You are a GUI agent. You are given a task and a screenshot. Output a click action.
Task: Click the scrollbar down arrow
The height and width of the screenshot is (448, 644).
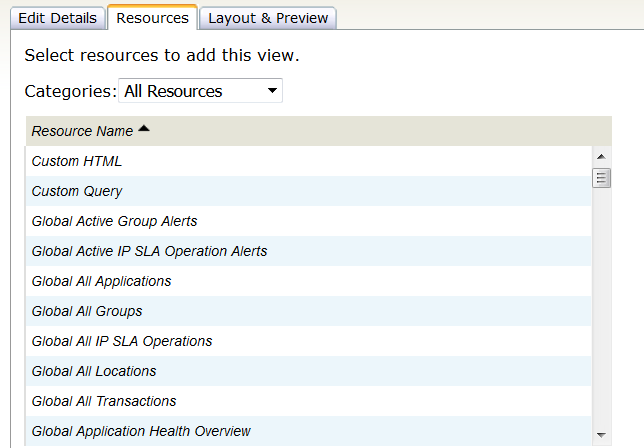(x=601, y=435)
